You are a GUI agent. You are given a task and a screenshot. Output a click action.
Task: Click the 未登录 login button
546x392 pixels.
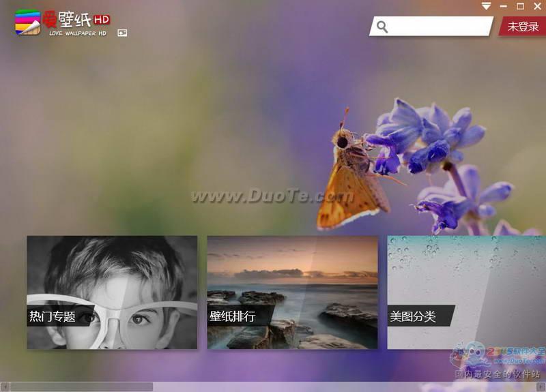523,27
